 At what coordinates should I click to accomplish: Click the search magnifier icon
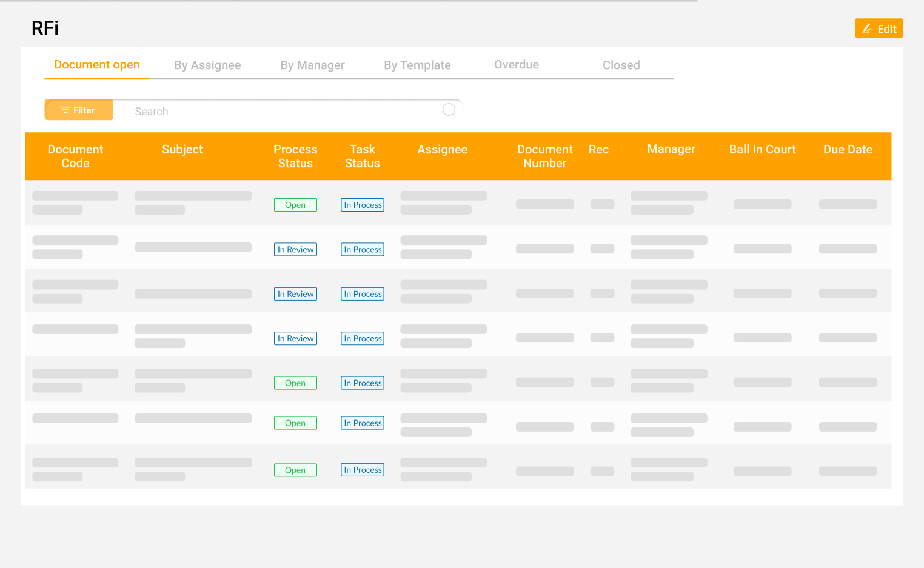pyautogui.click(x=449, y=110)
